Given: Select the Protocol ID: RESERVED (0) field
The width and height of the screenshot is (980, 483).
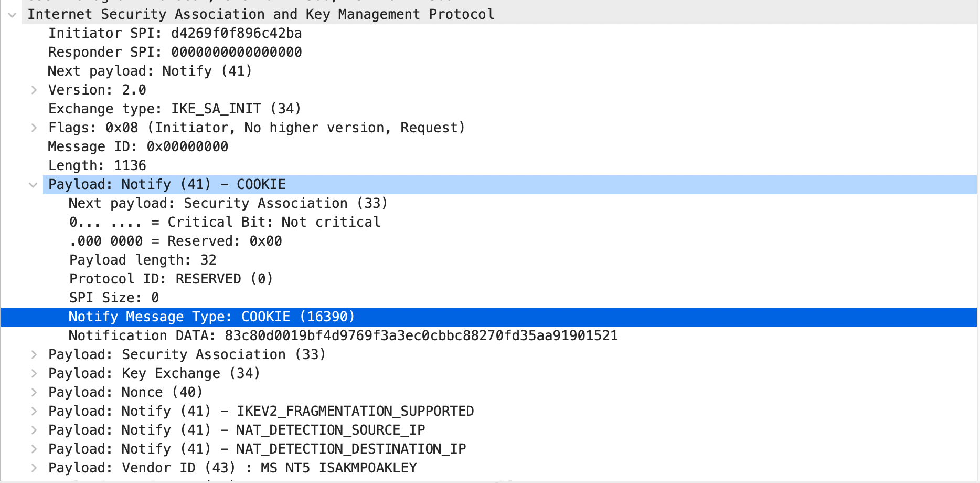Looking at the screenshot, I should click(x=171, y=279).
